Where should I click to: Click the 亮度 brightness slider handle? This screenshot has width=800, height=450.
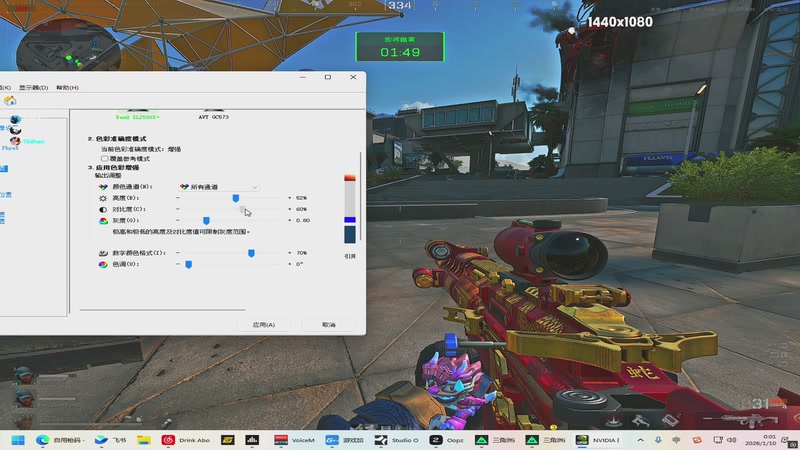click(x=236, y=198)
